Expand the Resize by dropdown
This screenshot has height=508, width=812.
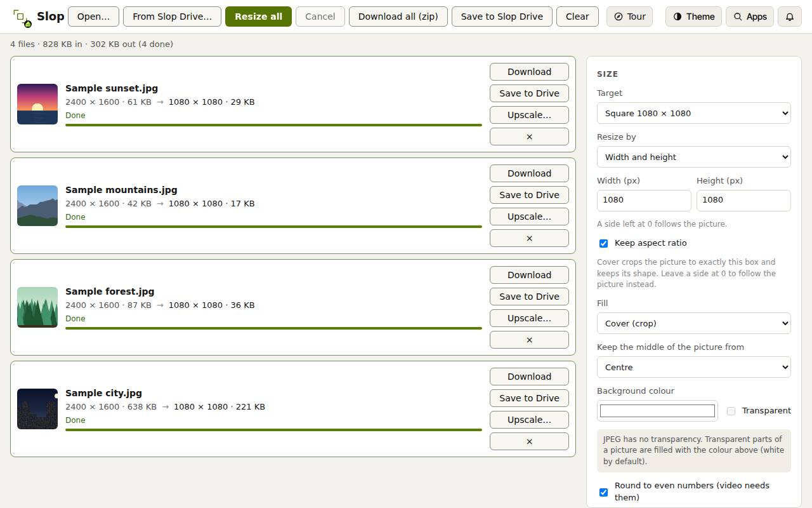pyautogui.click(x=694, y=157)
